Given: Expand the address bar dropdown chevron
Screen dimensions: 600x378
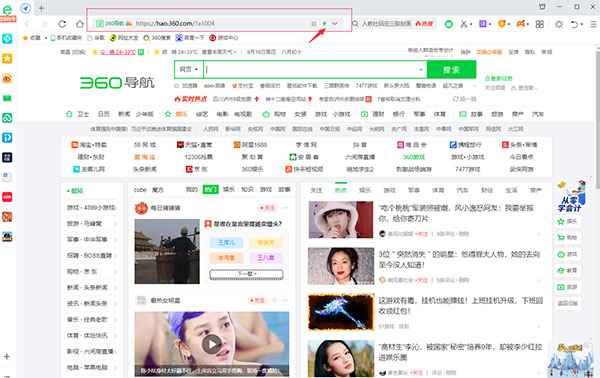Looking at the screenshot, I should (x=335, y=24).
